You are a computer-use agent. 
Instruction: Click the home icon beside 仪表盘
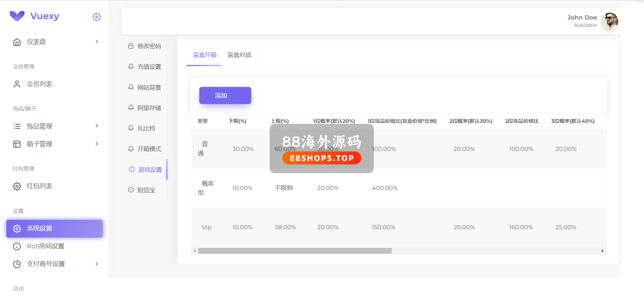point(17,42)
